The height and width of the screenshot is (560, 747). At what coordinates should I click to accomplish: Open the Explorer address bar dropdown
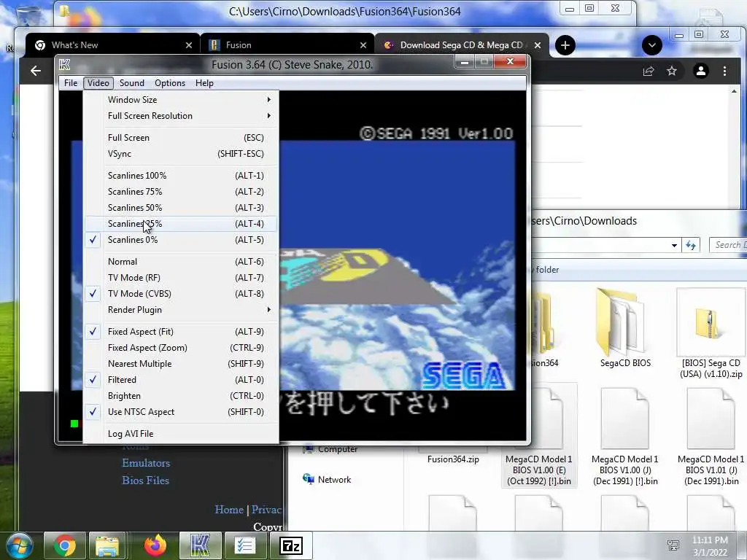pyautogui.click(x=674, y=245)
